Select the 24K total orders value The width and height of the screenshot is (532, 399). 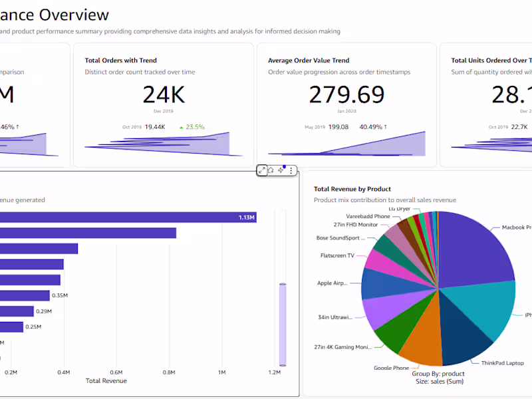pyautogui.click(x=164, y=94)
